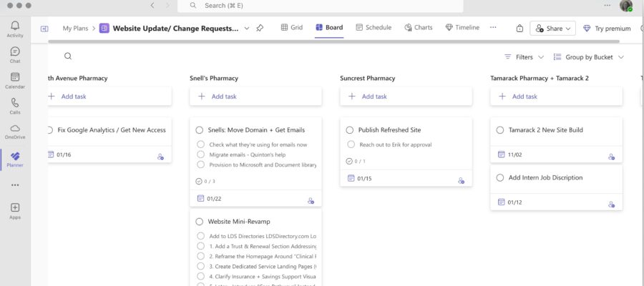The image size is (644, 286).
Task: Rename the Suncrest Pharmacy bucket header
Action: coord(367,78)
